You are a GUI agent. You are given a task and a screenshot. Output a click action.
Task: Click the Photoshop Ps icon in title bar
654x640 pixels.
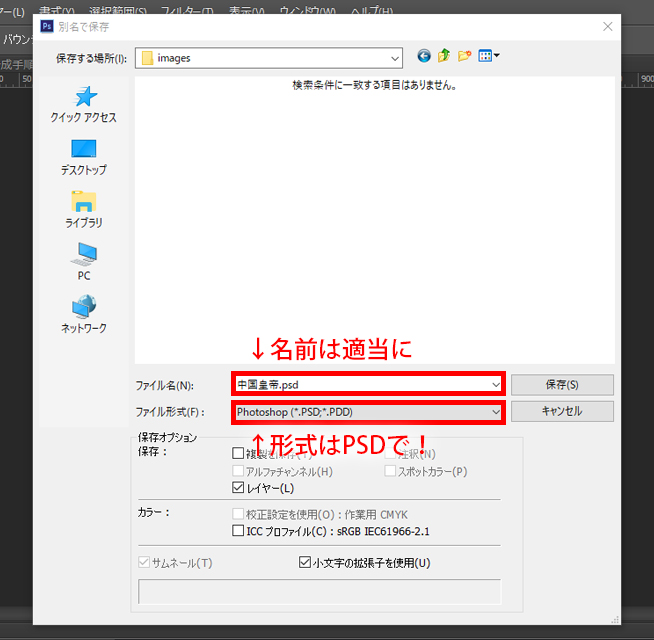point(47,26)
